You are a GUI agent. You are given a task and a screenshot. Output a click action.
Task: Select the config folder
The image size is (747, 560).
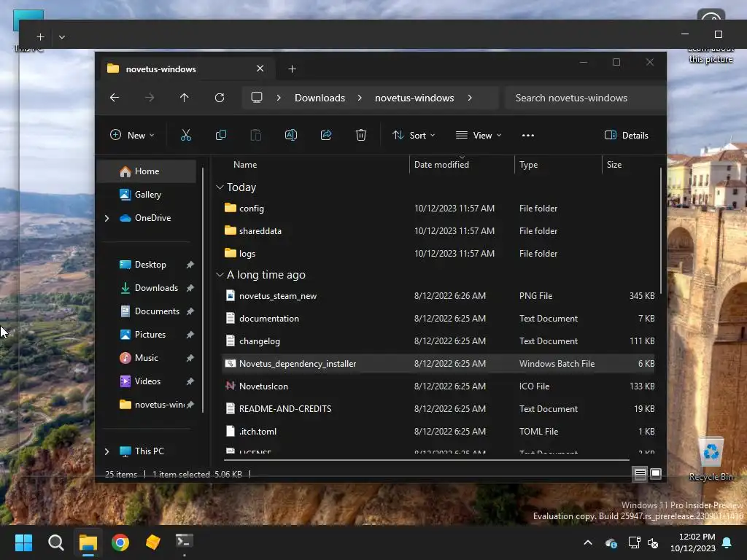[438, 209]
